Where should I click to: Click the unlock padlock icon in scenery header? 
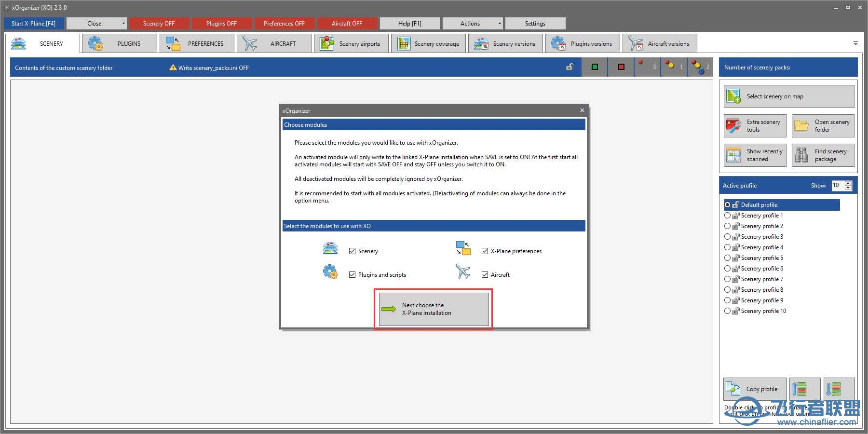(570, 68)
